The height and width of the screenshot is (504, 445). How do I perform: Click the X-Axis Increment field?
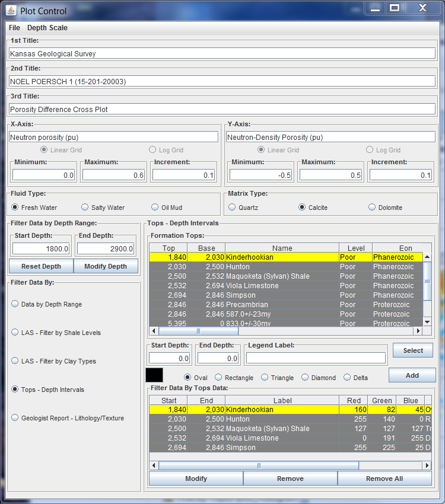[183, 175]
